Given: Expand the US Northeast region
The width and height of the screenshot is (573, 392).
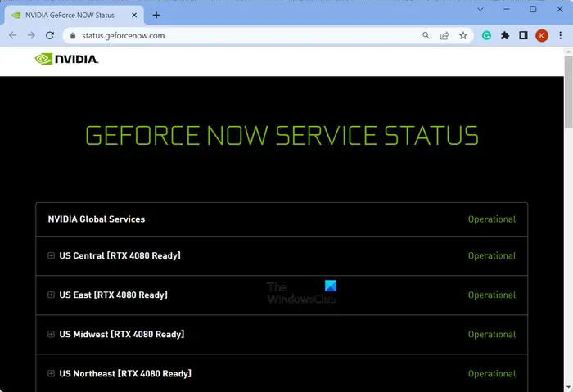Looking at the screenshot, I should pyautogui.click(x=51, y=373).
